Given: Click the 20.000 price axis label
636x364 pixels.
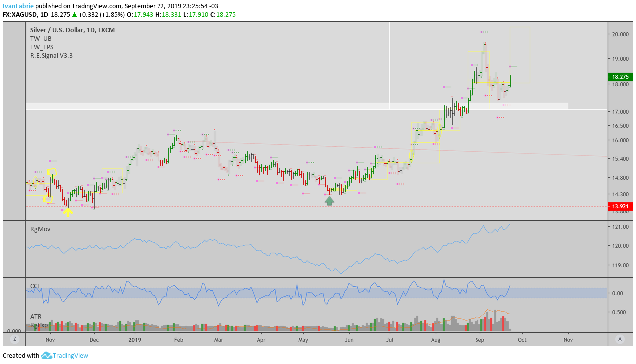Looking at the screenshot, I should [x=620, y=34].
